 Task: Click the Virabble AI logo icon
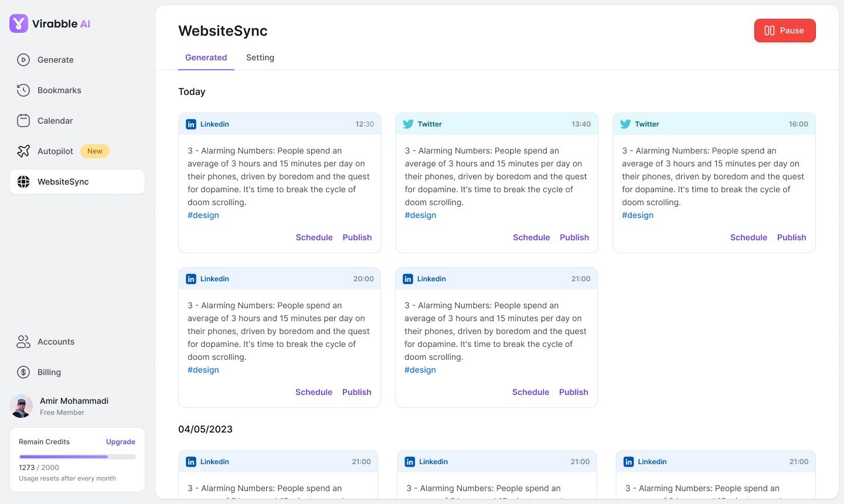19,23
